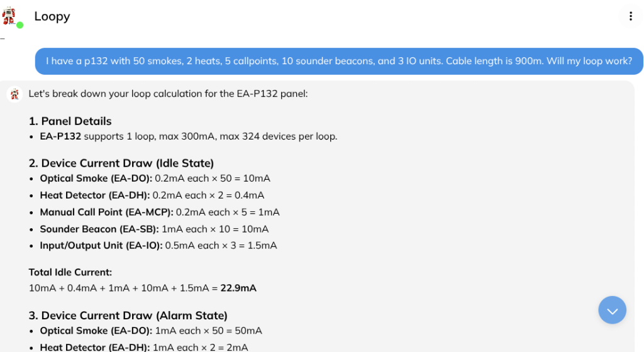
Task: Click the Heat Detector line totaling 0.4mA
Action: [152, 195]
